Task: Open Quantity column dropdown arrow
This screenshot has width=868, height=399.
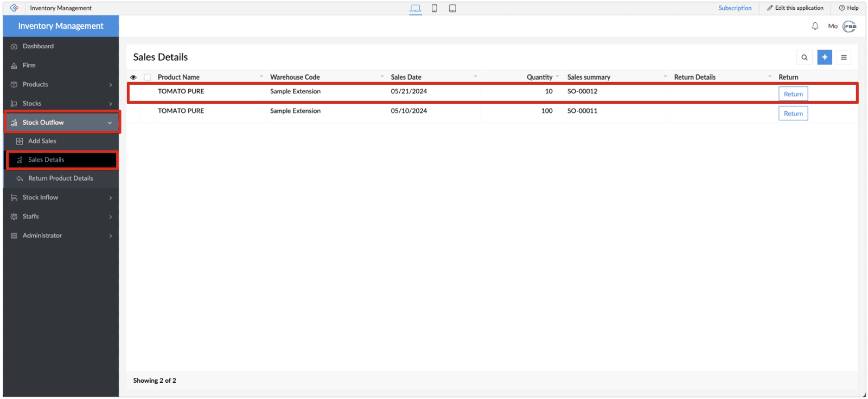Action: click(x=557, y=77)
